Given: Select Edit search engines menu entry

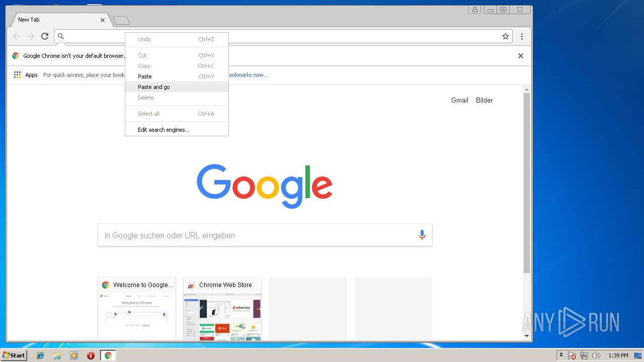Looking at the screenshot, I should pyautogui.click(x=177, y=130).
